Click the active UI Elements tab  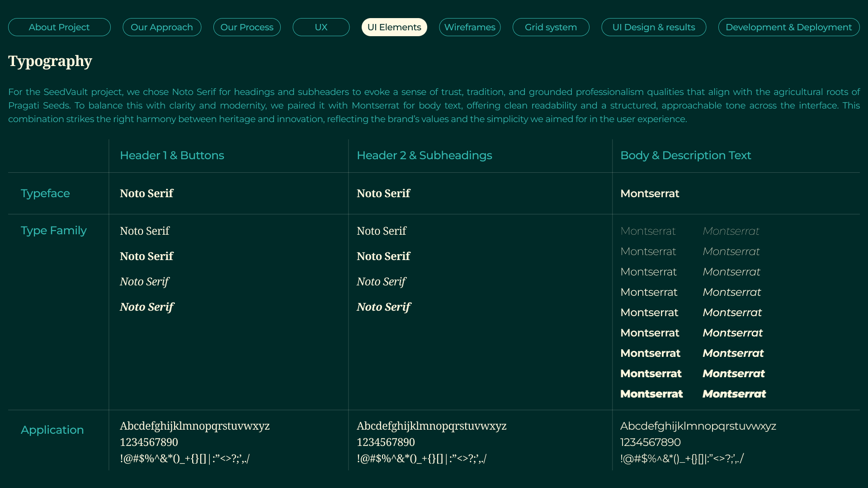(x=394, y=27)
